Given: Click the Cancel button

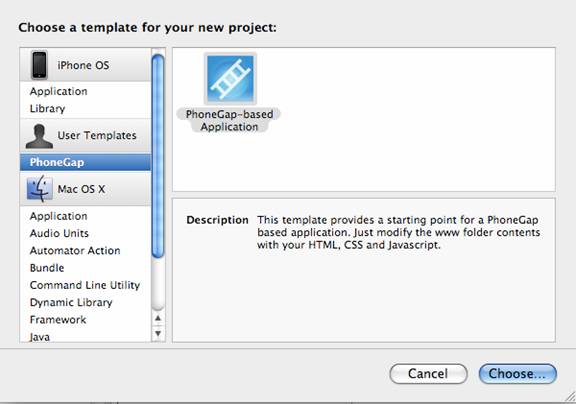Looking at the screenshot, I should pos(428,374).
